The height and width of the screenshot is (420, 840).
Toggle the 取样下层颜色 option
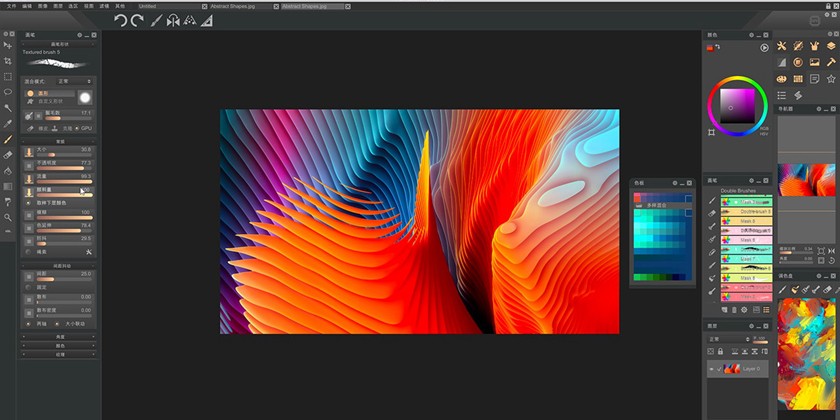coord(29,201)
